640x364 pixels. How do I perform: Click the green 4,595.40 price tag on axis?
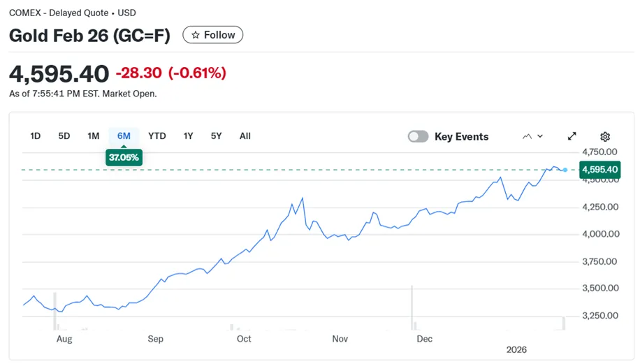tap(599, 170)
